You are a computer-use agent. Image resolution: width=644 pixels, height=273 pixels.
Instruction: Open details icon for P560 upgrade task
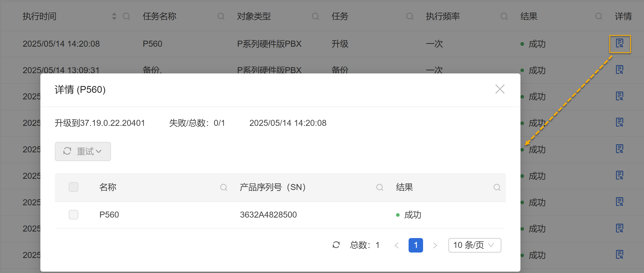620,44
